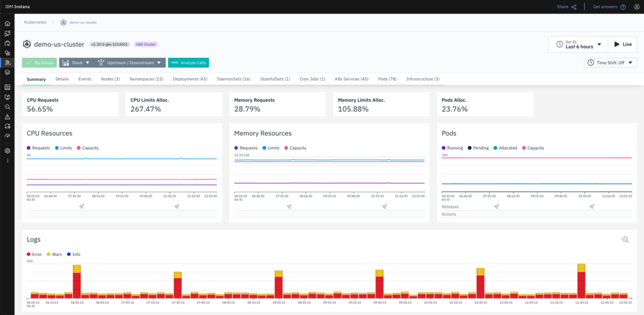The width and height of the screenshot is (644, 315).
Task: Click the Share link in header
Action: point(562,7)
